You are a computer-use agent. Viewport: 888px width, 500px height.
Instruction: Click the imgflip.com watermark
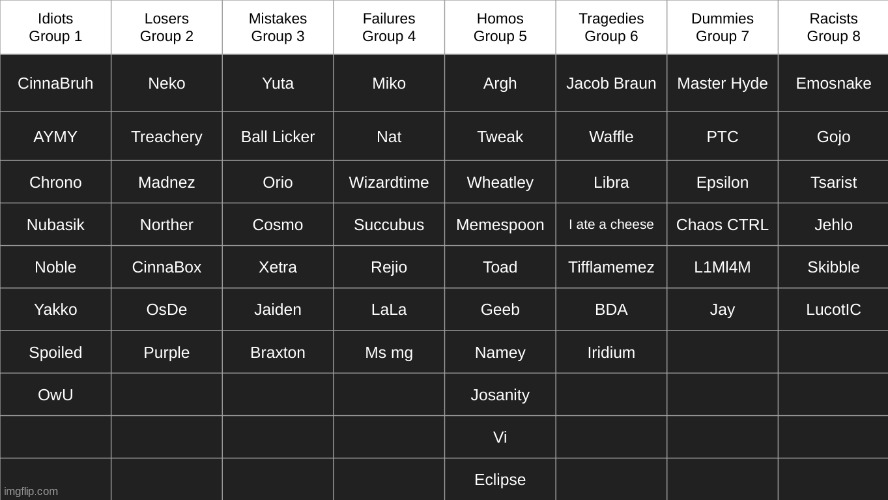31,492
